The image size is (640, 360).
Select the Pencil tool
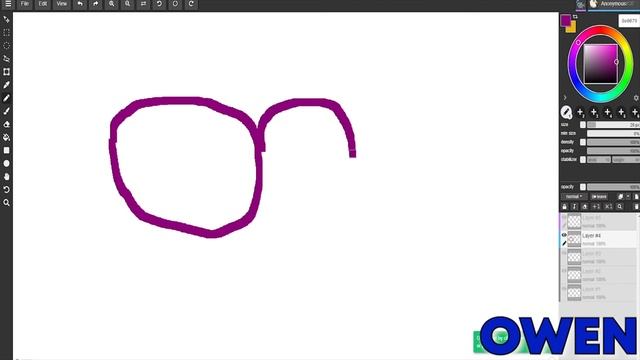coord(7,98)
